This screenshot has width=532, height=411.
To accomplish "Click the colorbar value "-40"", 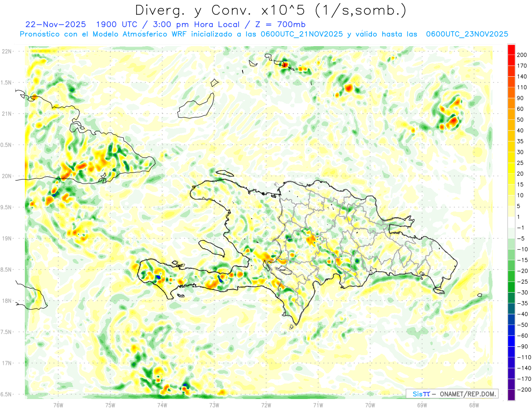I will click(x=522, y=314).
